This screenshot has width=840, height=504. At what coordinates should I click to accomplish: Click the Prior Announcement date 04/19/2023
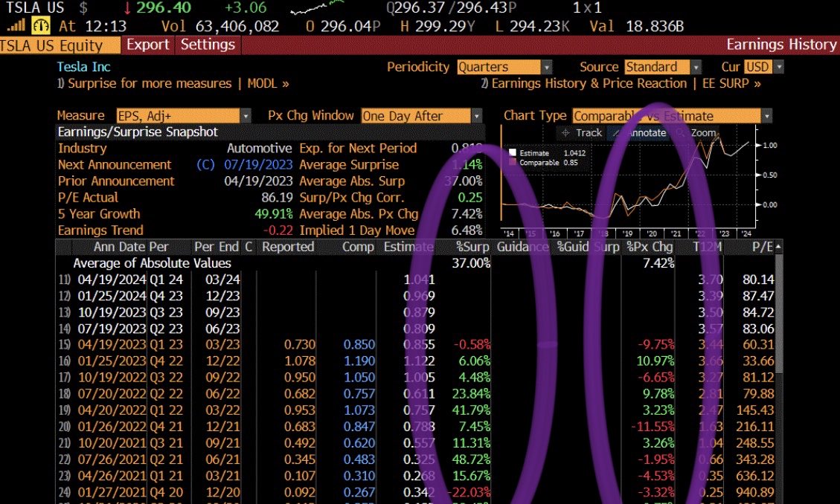(258, 181)
